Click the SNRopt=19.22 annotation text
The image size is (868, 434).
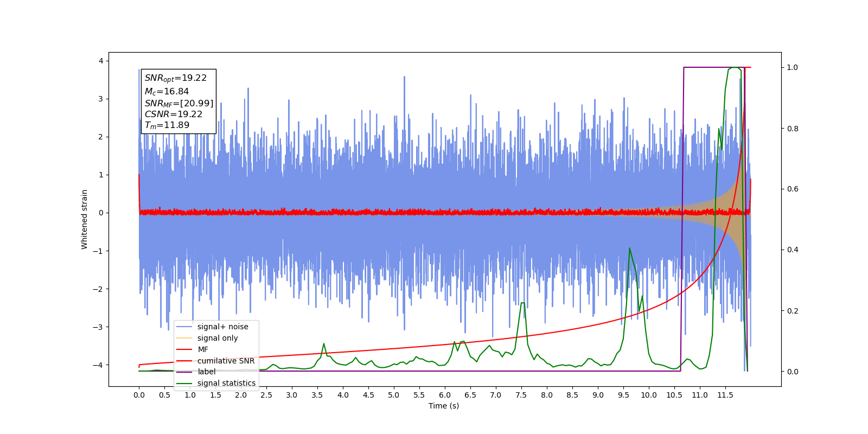click(176, 78)
